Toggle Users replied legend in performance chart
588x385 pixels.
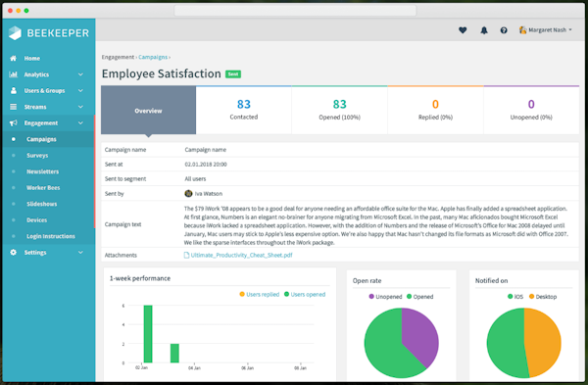(260, 294)
